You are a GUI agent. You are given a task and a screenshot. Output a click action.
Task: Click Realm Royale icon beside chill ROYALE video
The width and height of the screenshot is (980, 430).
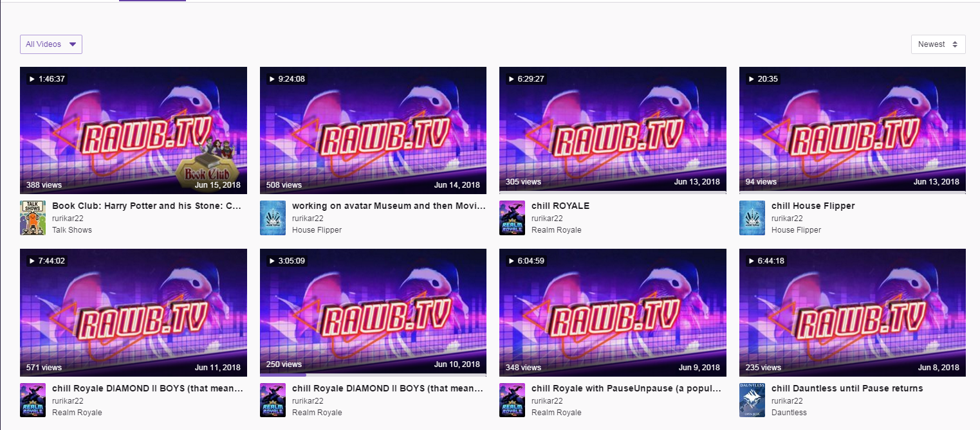(x=512, y=217)
